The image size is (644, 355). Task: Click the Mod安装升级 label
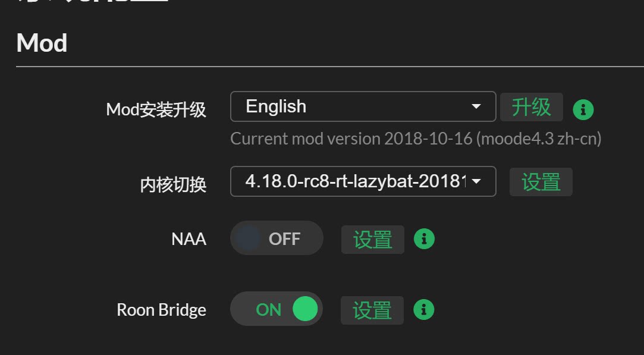(156, 110)
